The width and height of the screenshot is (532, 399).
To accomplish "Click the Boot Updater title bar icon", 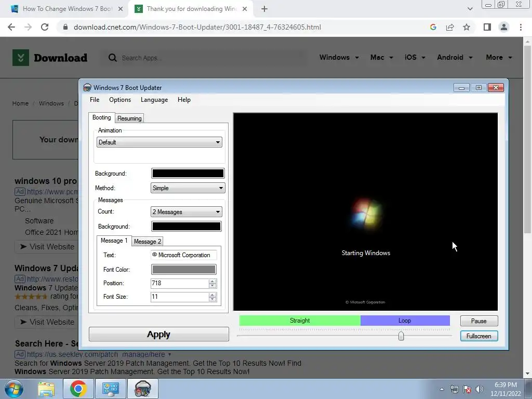I will pyautogui.click(x=87, y=87).
